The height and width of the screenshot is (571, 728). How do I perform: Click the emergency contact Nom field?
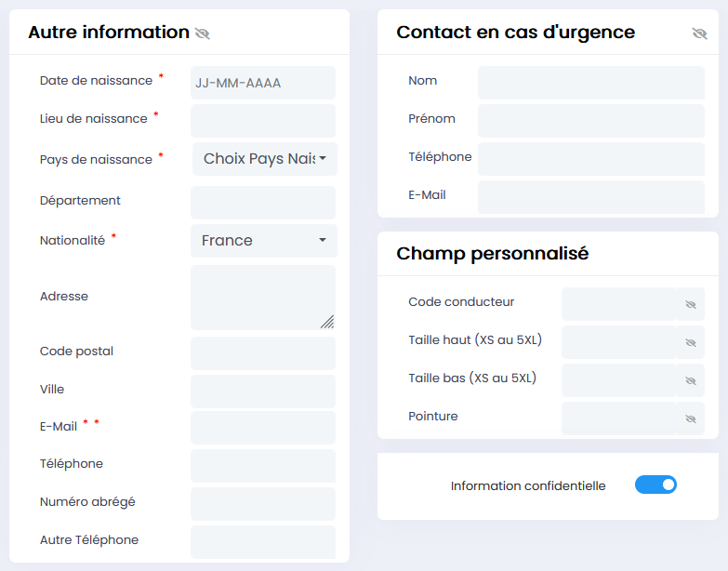pyautogui.click(x=590, y=83)
